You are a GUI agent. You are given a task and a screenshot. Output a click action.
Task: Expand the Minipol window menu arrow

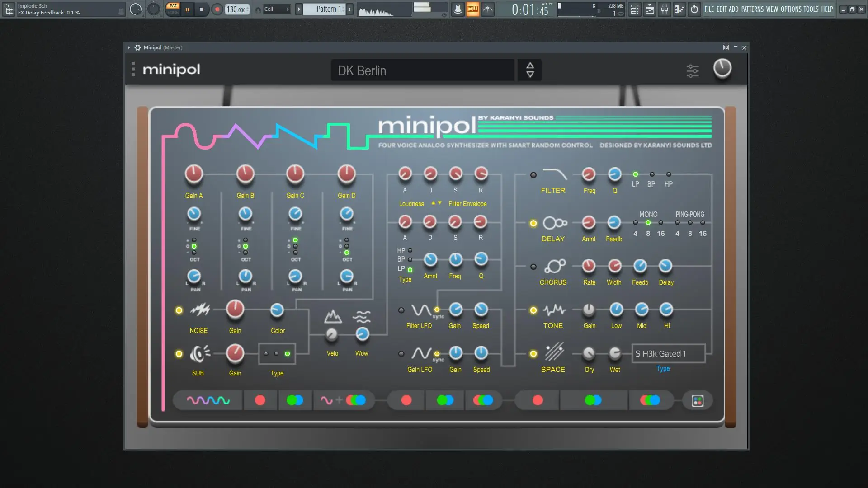point(129,47)
